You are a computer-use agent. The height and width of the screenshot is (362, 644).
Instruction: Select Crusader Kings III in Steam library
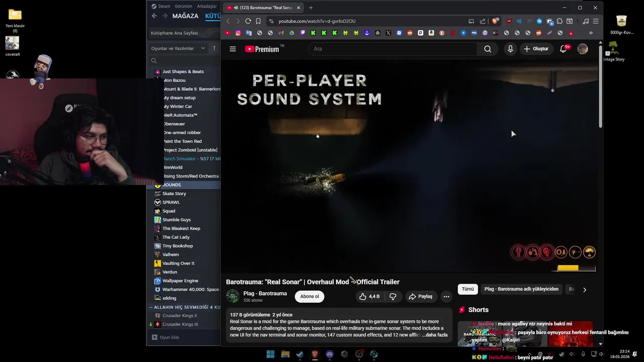click(180, 324)
